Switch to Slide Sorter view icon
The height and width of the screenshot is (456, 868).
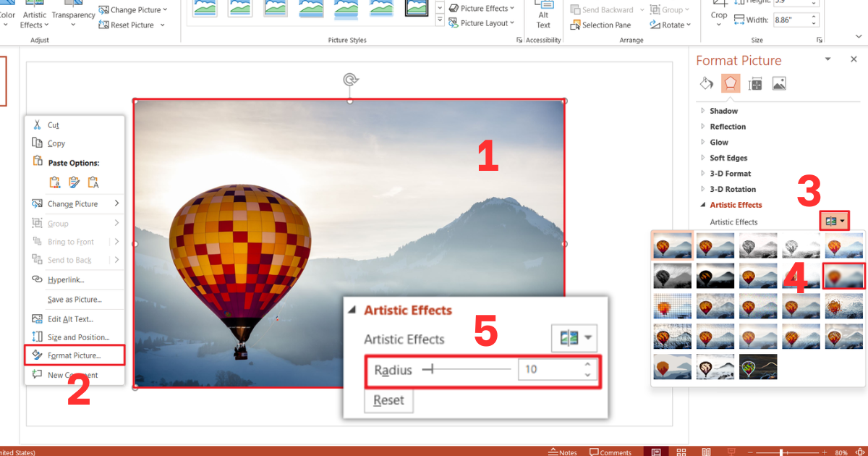coord(681,452)
